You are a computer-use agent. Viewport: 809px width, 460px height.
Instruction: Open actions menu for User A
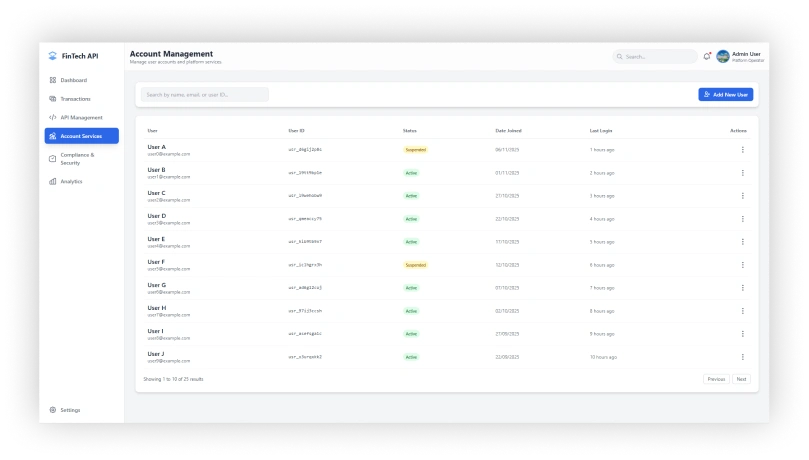pos(742,150)
